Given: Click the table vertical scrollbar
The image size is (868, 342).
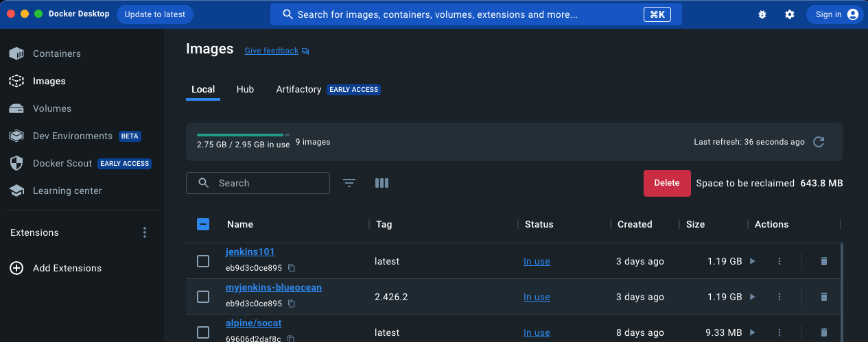Looking at the screenshot, I should point(841,293).
